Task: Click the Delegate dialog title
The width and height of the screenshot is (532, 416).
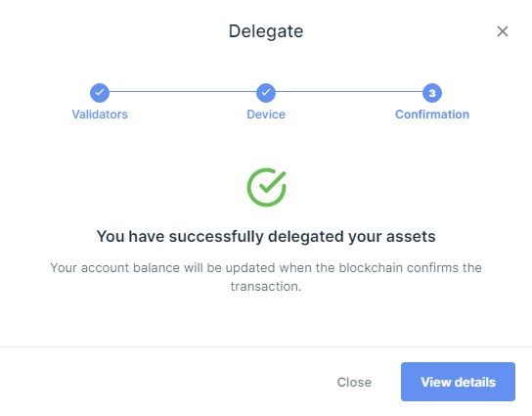Action: [266, 31]
